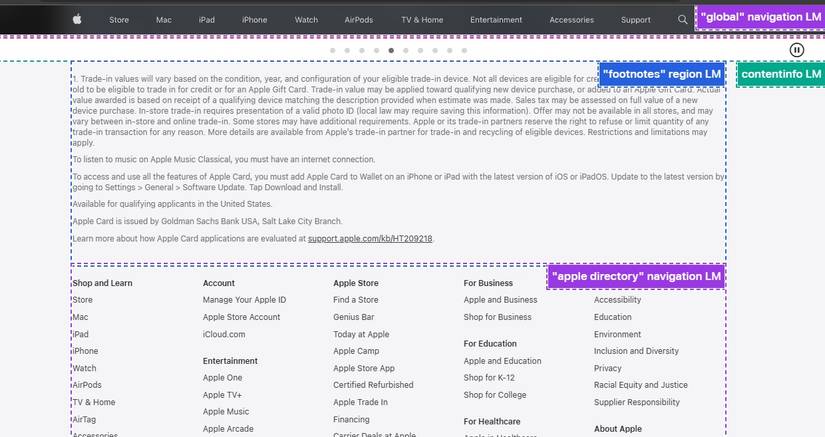Open the Apple TV+ link
This screenshot has width=825, height=437.
click(x=222, y=395)
